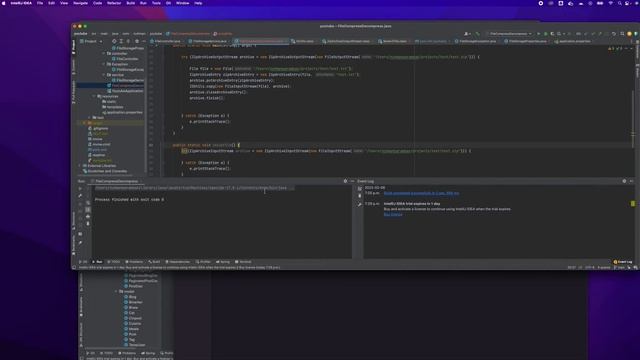The image size is (640, 360).
Task: Switch to FileController.java editor tab
Action: tap(166, 41)
